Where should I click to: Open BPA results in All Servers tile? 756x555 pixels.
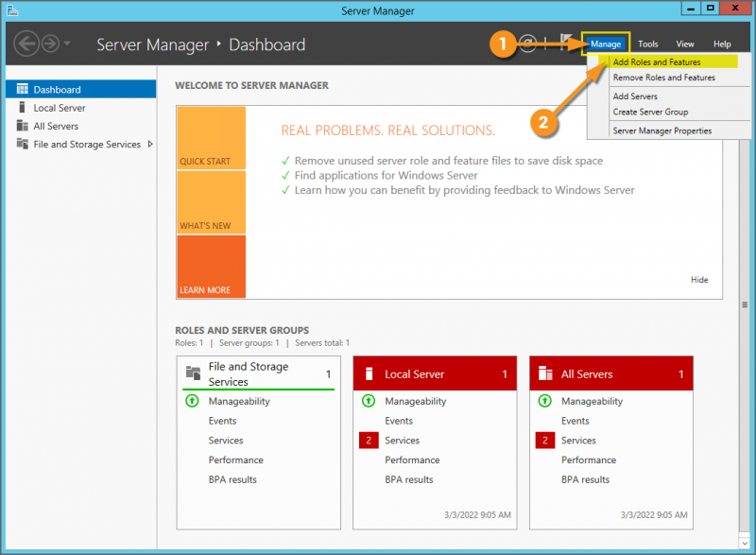(585, 479)
